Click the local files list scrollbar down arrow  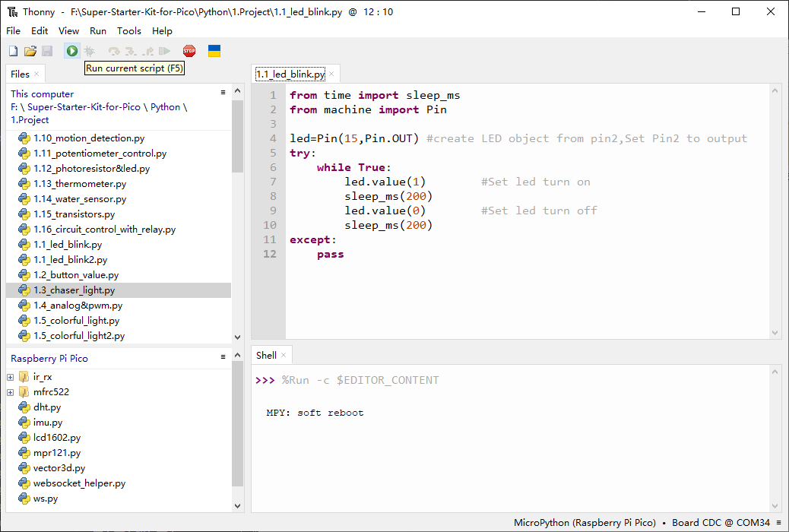point(237,337)
